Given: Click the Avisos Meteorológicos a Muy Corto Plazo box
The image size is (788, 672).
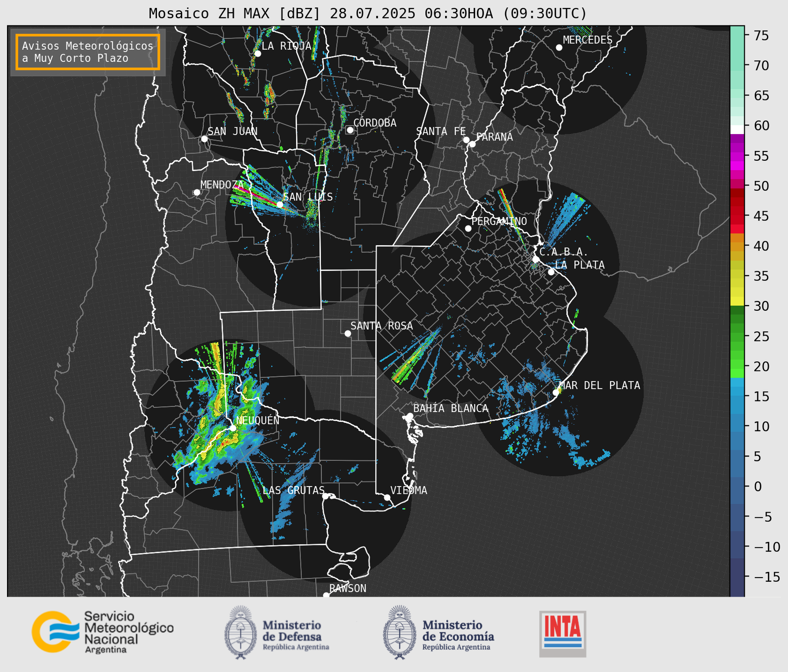Looking at the screenshot, I should coord(88,52).
